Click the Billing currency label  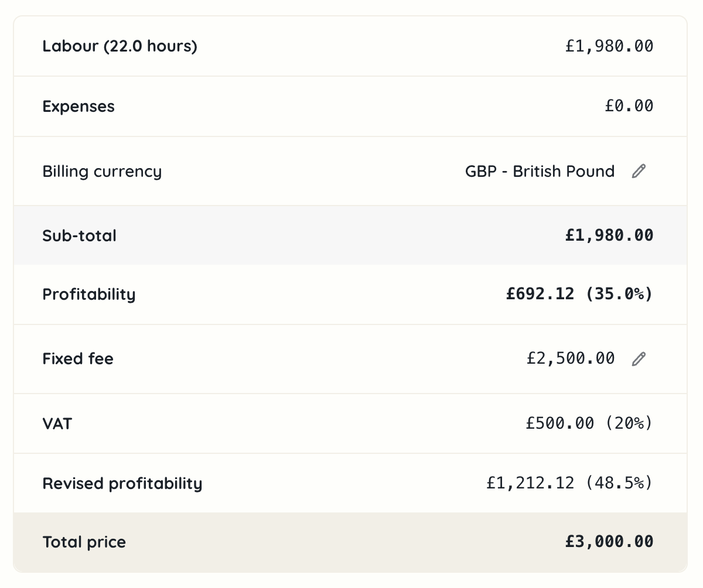(x=102, y=171)
